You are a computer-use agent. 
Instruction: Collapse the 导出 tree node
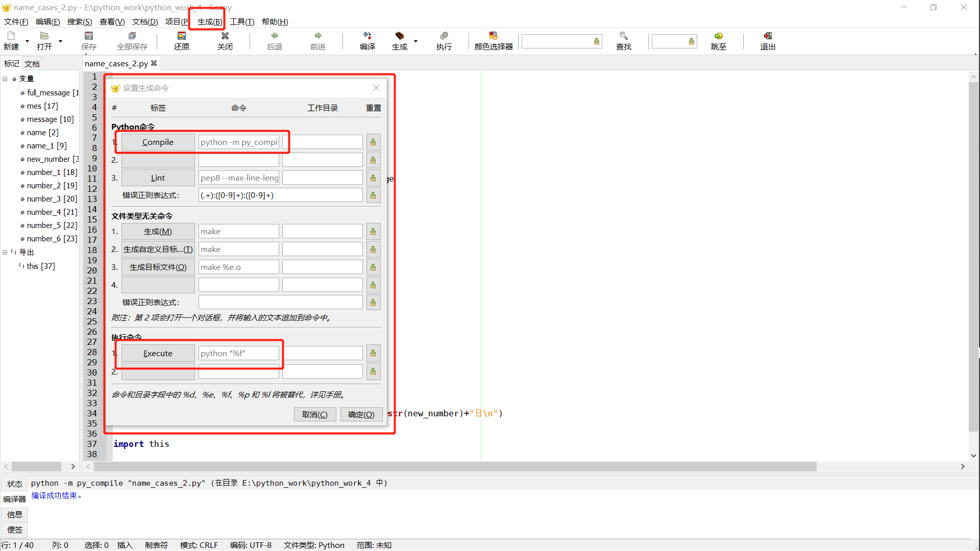tap(5, 252)
